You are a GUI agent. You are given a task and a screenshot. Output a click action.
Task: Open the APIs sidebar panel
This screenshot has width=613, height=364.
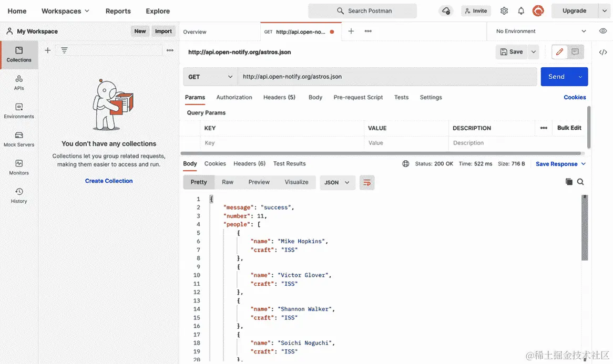19,83
